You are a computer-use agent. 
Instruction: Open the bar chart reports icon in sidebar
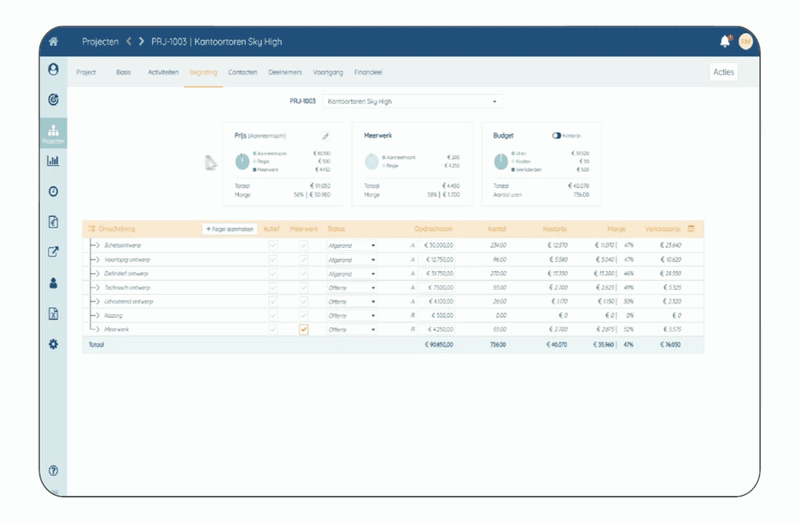point(53,161)
